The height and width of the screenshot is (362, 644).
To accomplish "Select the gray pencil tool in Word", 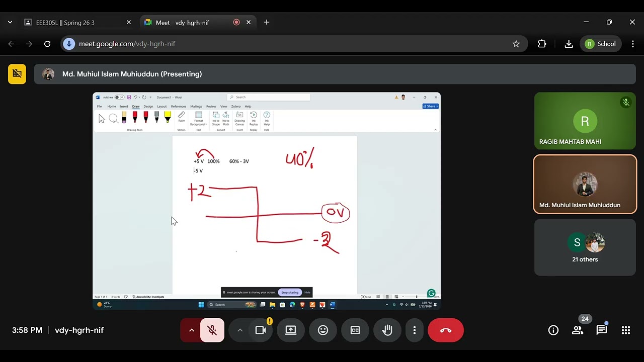I will tap(156, 118).
